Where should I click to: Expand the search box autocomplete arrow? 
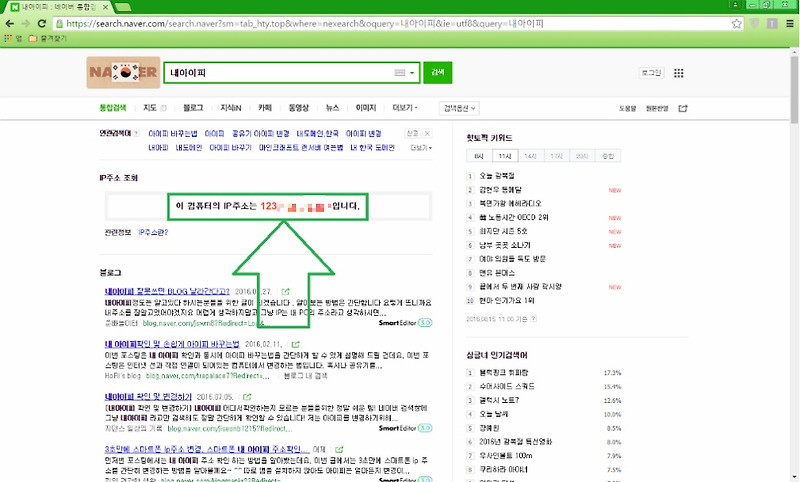click(x=412, y=73)
